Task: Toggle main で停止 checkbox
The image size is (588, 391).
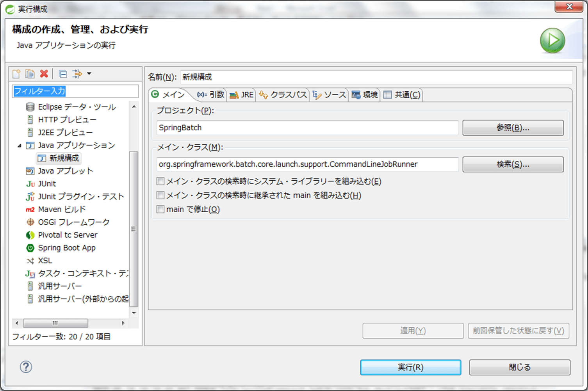Action: pyautogui.click(x=160, y=209)
